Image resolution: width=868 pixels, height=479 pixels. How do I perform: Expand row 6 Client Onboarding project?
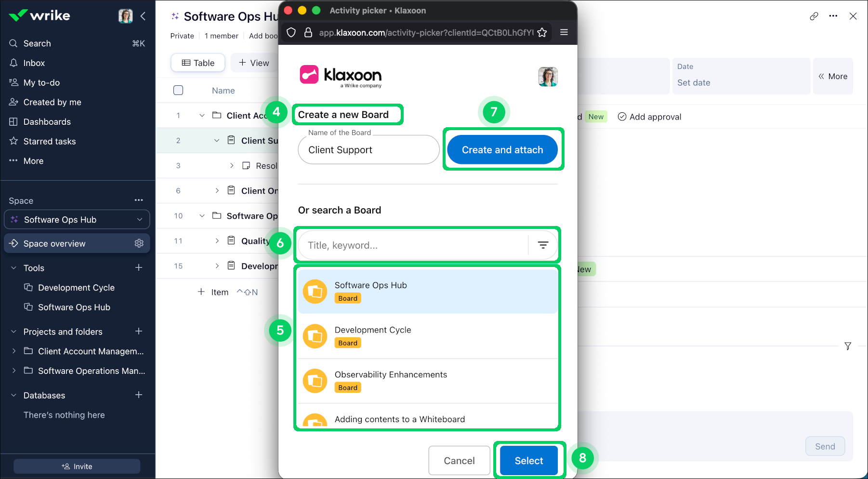[217, 191]
